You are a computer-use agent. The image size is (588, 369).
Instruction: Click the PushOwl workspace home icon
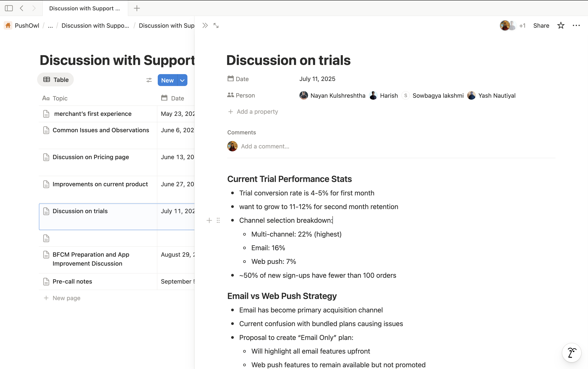pyautogui.click(x=8, y=25)
